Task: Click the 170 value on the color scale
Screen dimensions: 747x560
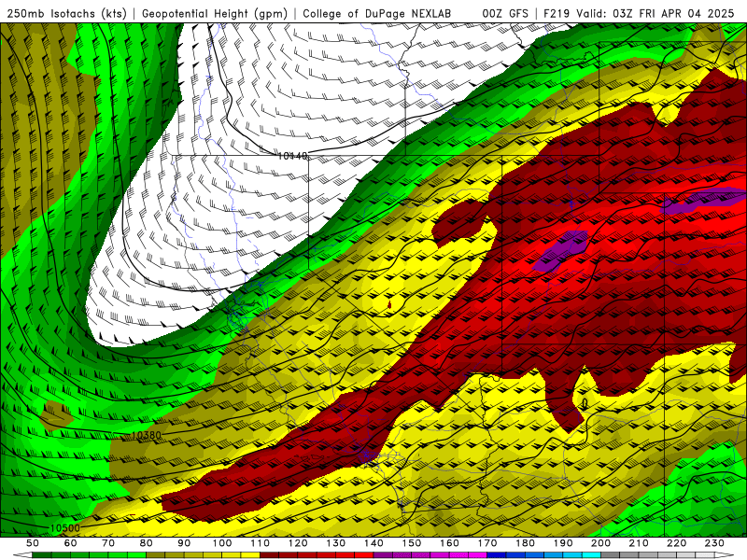Action: pos(487,543)
